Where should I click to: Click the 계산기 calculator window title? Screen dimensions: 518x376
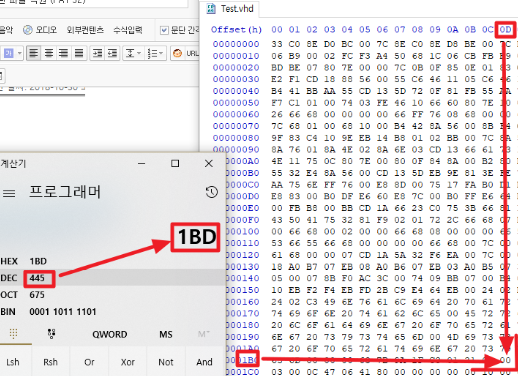(13, 163)
